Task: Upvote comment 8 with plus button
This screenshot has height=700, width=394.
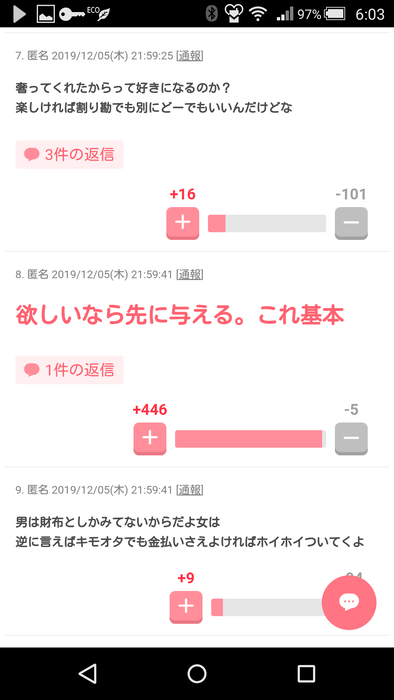Action: click(x=150, y=439)
